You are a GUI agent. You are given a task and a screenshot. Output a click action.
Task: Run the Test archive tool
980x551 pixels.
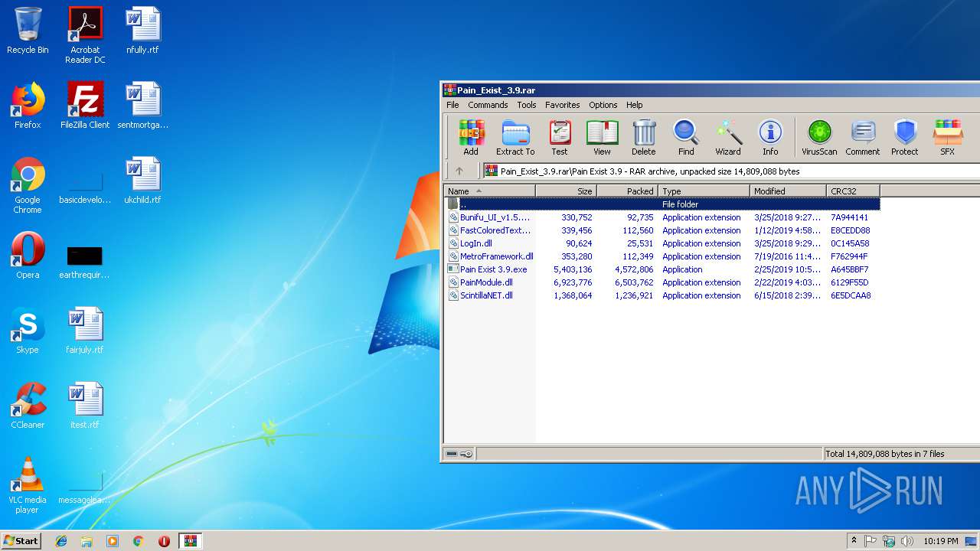click(x=560, y=138)
